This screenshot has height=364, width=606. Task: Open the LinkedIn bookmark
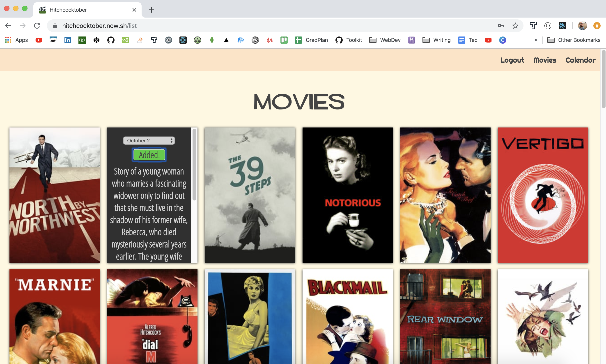pyautogui.click(x=67, y=40)
